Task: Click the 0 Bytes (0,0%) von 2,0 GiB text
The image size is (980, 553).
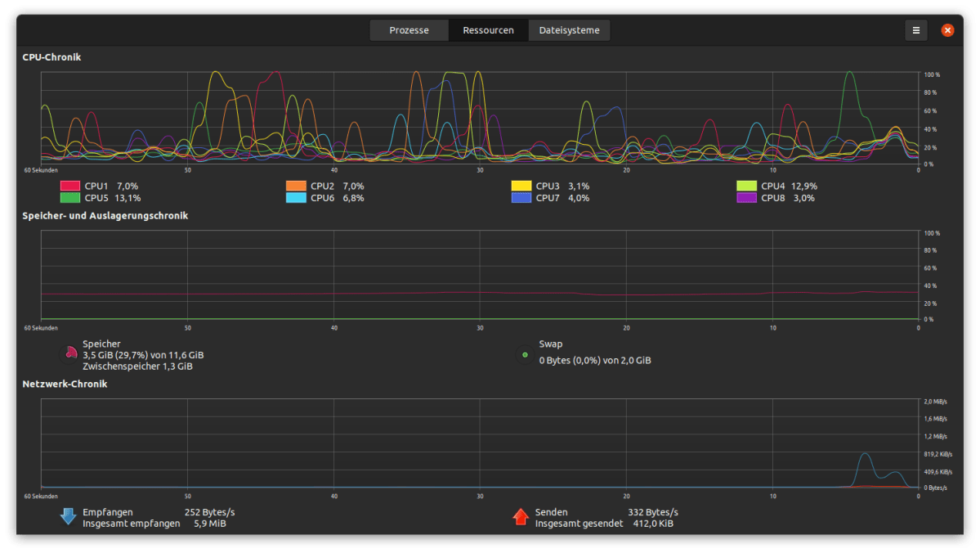Action: click(x=595, y=360)
